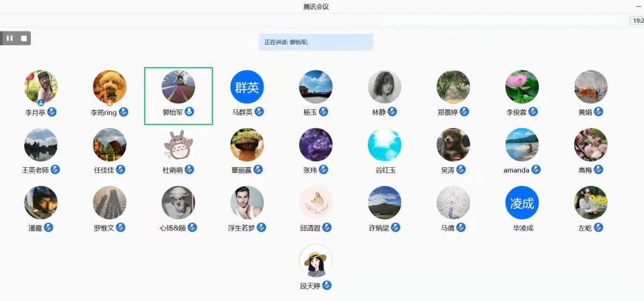Click the microphone icon beside 郭怡军
644x301 pixels.
(189, 112)
